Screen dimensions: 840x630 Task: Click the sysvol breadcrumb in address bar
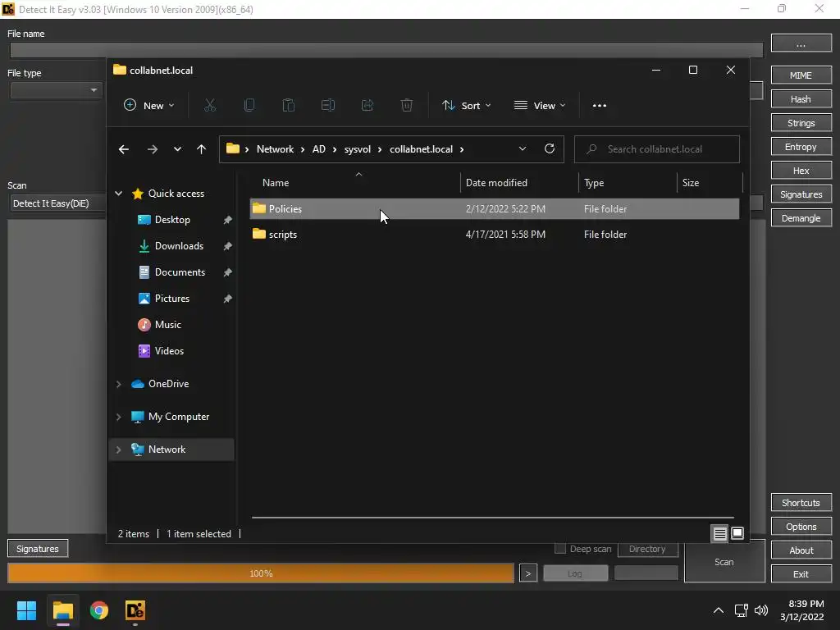pos(358,149)
